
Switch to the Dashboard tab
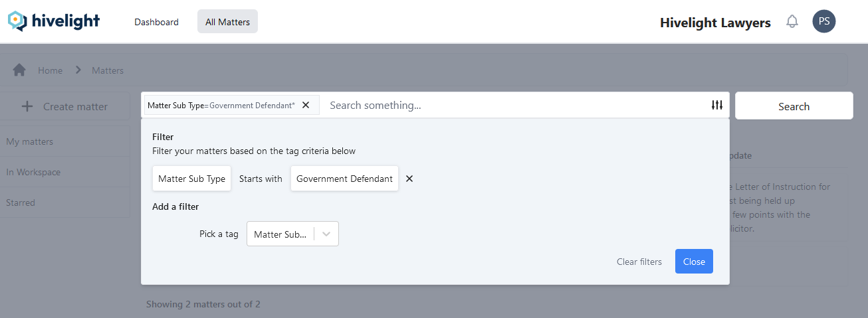[156, 22]
